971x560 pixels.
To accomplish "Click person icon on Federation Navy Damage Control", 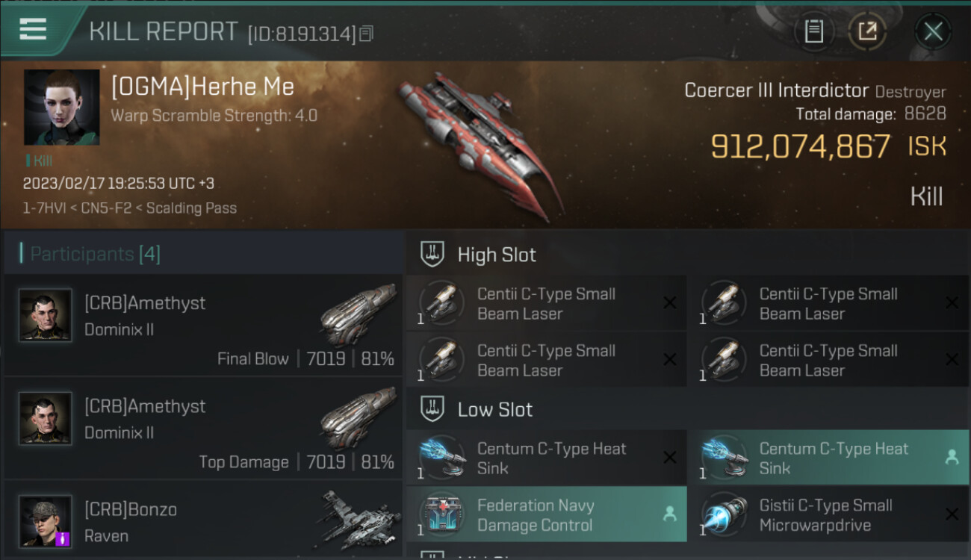I will point(669,514).
